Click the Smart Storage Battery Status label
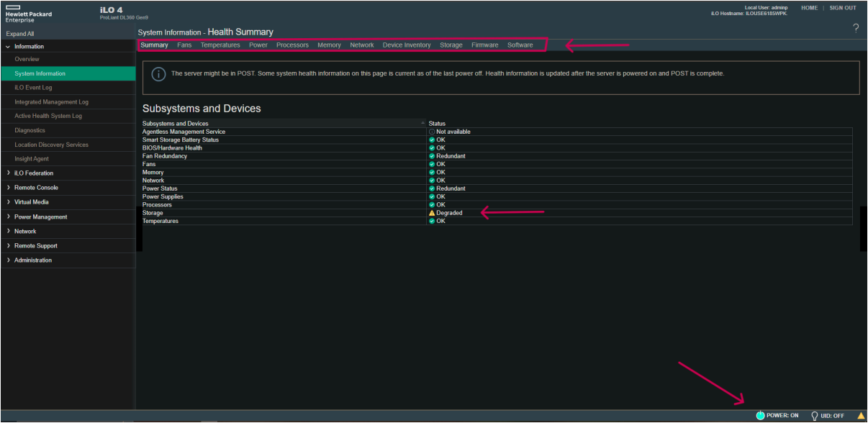868x423 pixels. point(181,140)
